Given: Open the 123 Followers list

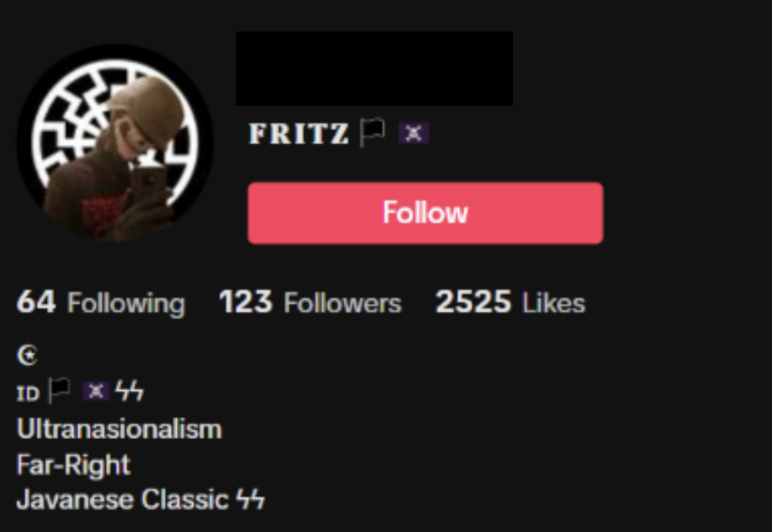Looking at the screenshot, I should click(310, 303).
